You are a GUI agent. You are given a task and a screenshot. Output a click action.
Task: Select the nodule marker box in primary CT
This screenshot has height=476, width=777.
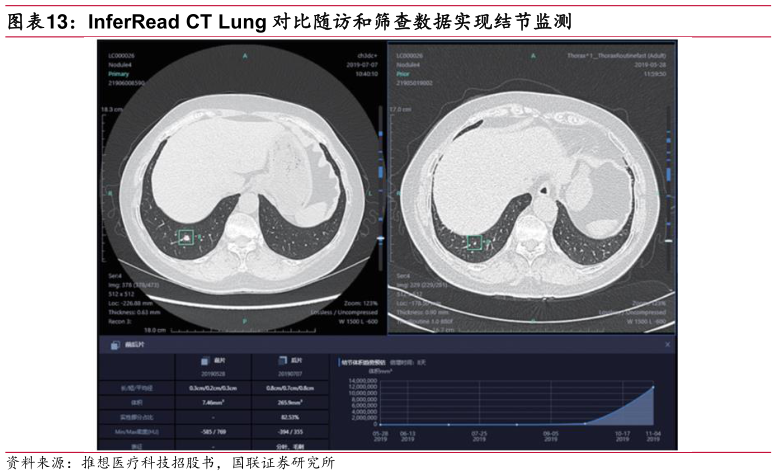pos(186,237)
